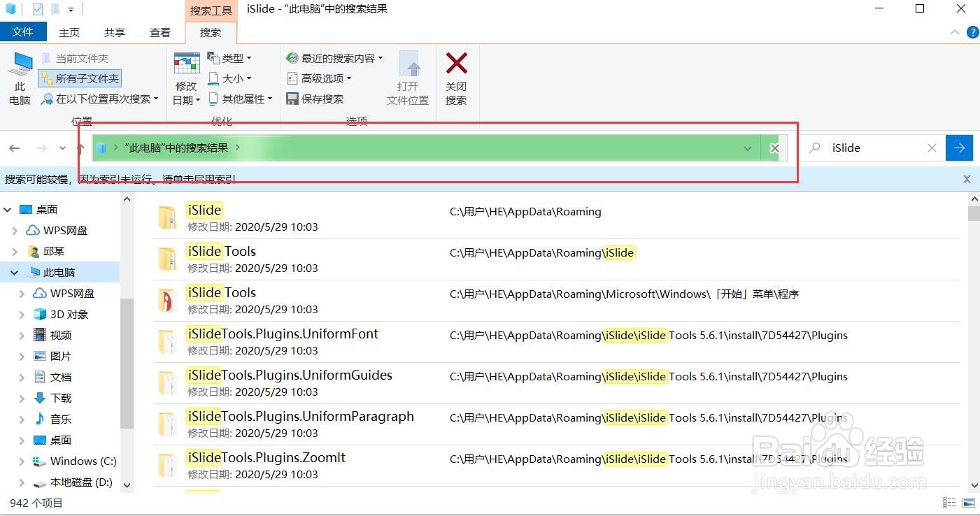Screen dimensions: 980x516
Task: Select 图片 folder in navigation tree
Action: pos(52,357)
